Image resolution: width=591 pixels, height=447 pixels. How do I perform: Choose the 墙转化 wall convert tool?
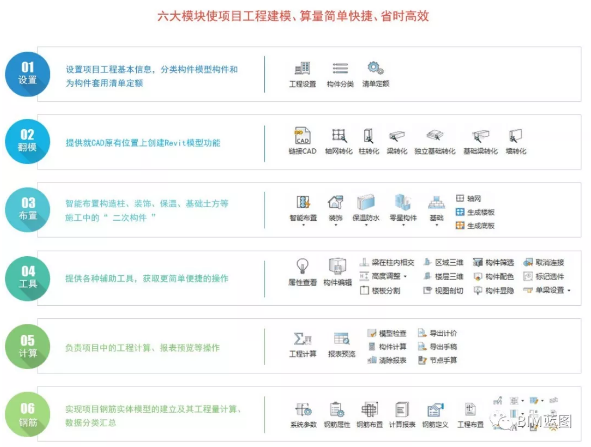click(x=516, y=141)
